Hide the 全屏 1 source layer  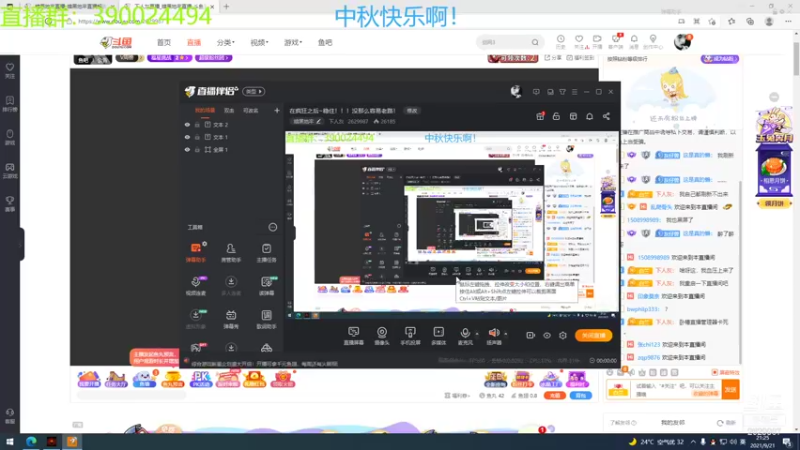click(x=187, y=149)
